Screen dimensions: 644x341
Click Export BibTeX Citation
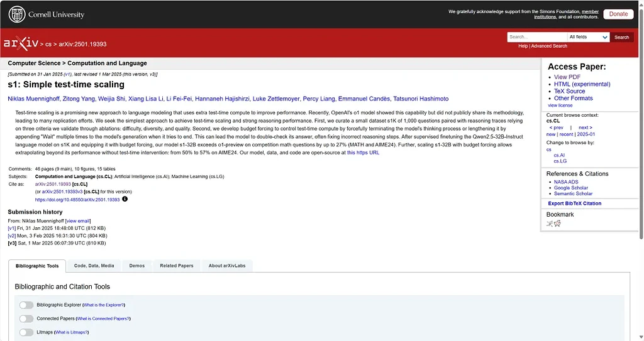(x=575, y=203)
